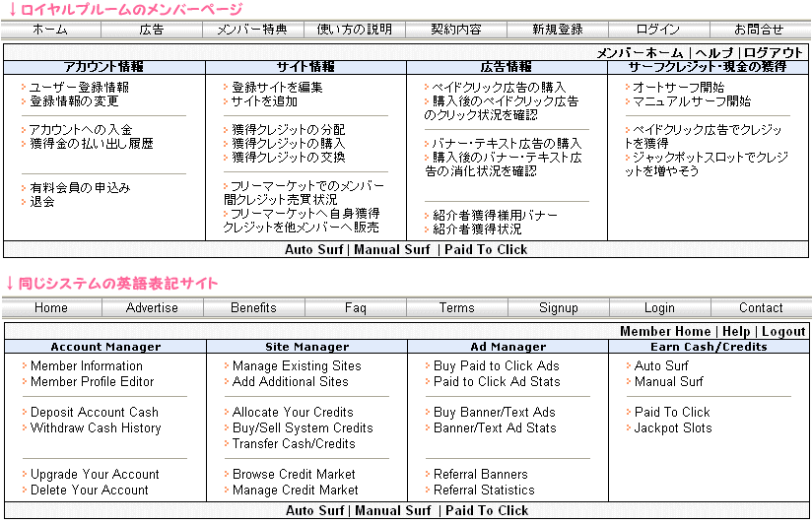Viewport: 812px width, 524px height.
Task: Open the 新規登録 navigation tab
Action: [558, 30]
